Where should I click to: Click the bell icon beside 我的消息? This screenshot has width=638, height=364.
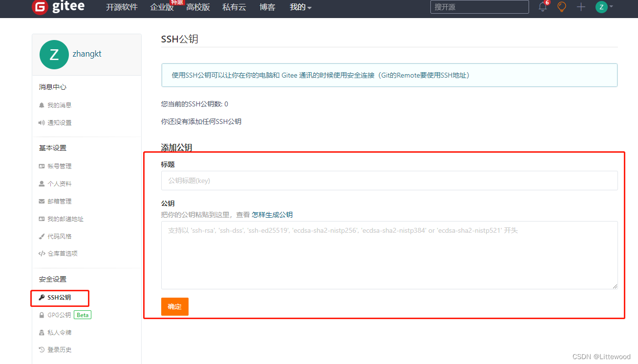coord(42,105)
